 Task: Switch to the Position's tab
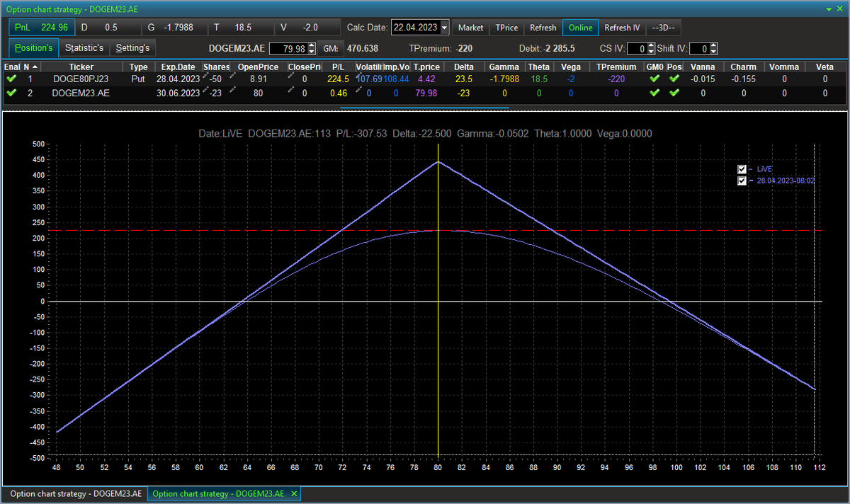[33, 48]
